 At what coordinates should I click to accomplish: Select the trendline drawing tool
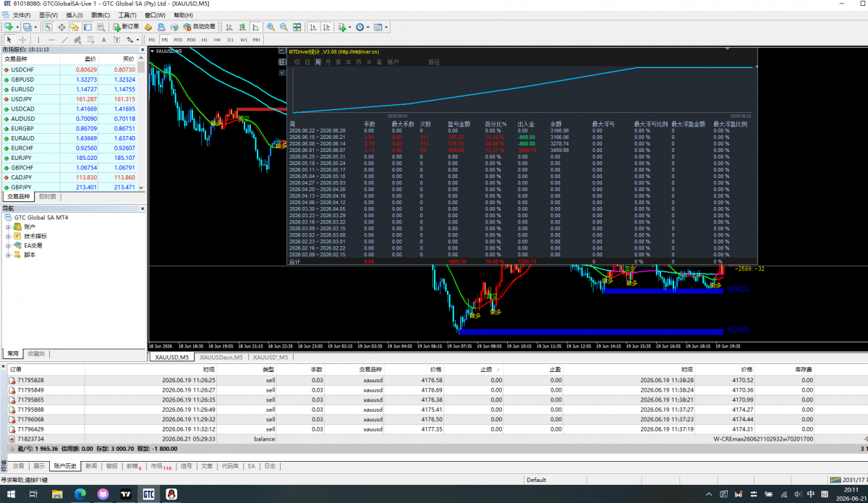coord(64,40)
